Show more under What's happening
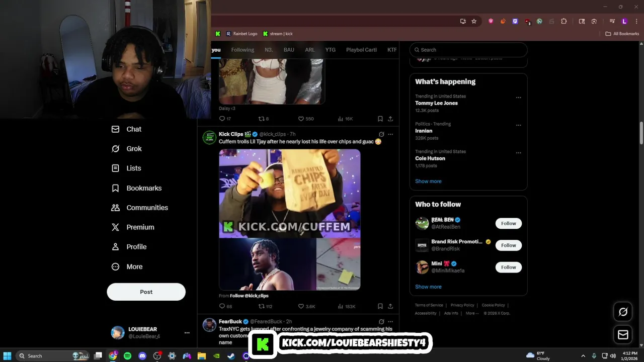Screen dimensions: 644x362 [x=428, y=181]
